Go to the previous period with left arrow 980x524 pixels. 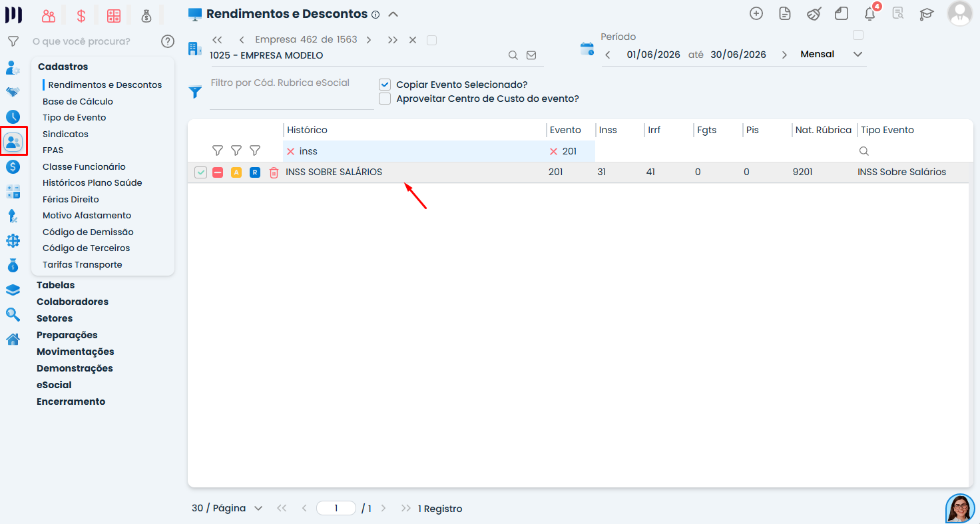[x=608, y=55]
